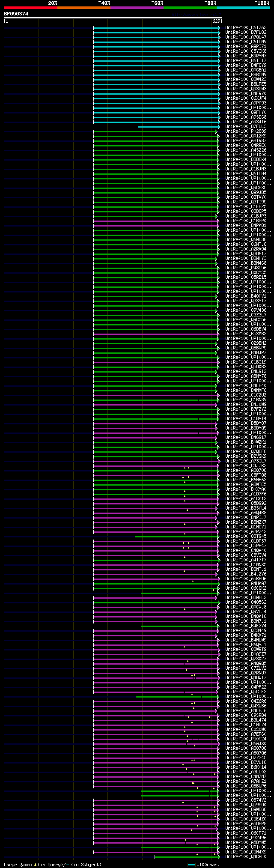274x868 pixels.
Task: Click the purple ~60% identity legend segment
Action: [x=137, y=8]
